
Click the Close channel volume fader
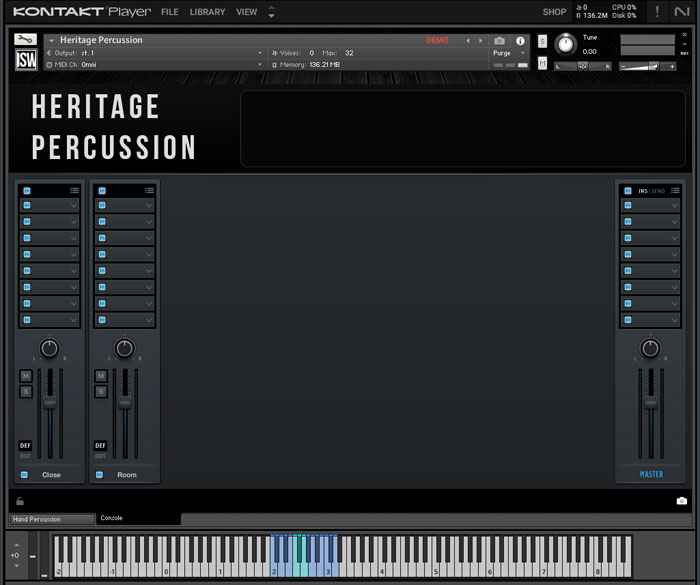(x=50, y=402)
